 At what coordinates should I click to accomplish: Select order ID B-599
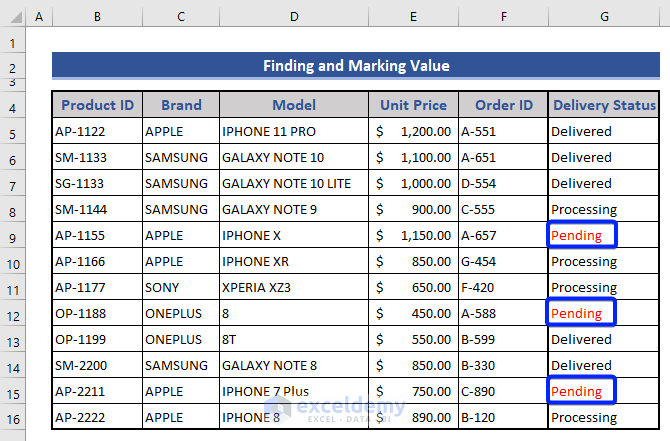point(504,339)
